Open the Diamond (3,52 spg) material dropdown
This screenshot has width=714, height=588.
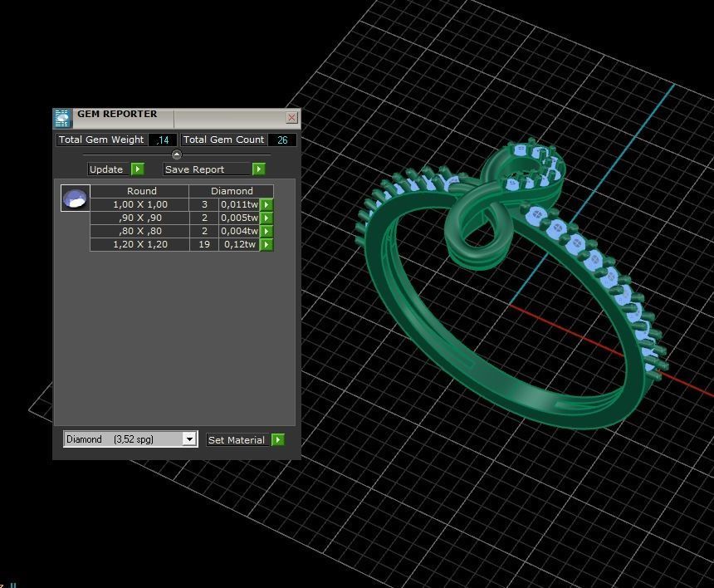coord(189,439)
